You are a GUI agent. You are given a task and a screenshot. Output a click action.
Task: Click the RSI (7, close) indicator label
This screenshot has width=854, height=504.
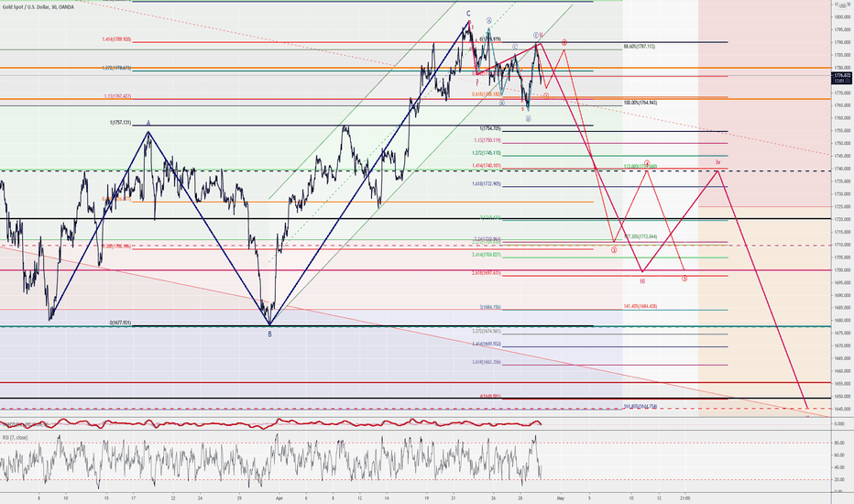[x=16, y=437]
